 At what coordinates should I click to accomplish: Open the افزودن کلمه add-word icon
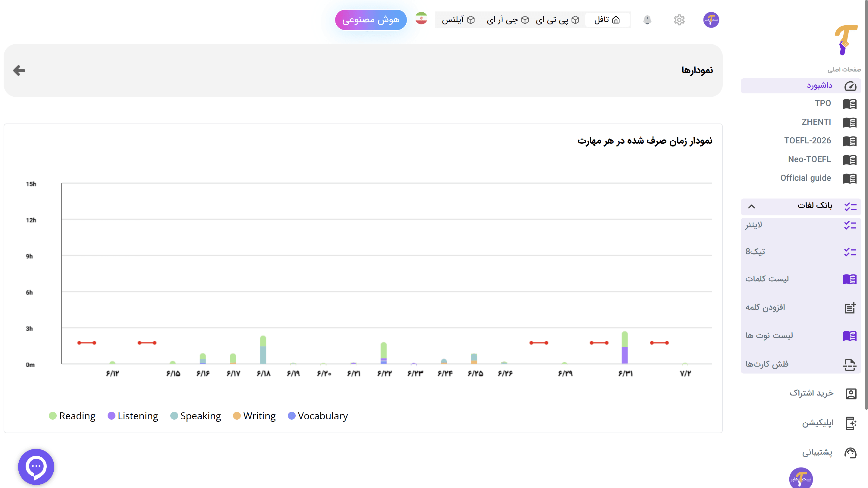pyautogui.click(x=850, y=308)
